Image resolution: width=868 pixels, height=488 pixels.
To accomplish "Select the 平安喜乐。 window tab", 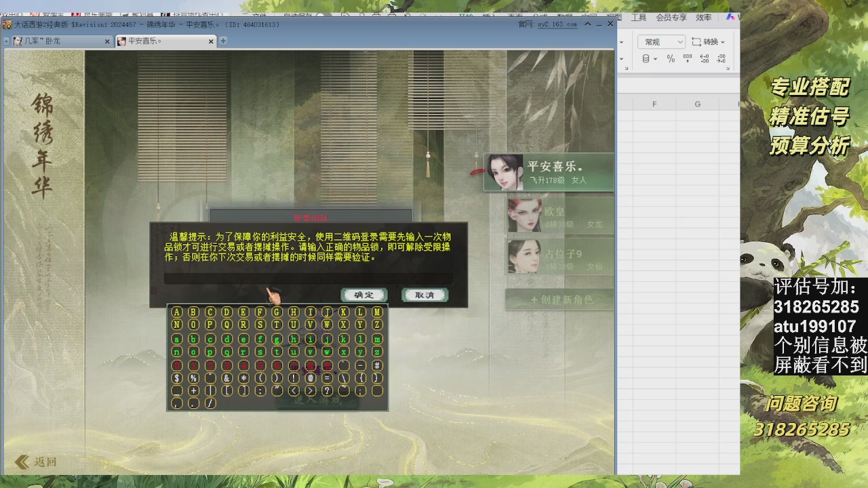I will coord(165,41).
